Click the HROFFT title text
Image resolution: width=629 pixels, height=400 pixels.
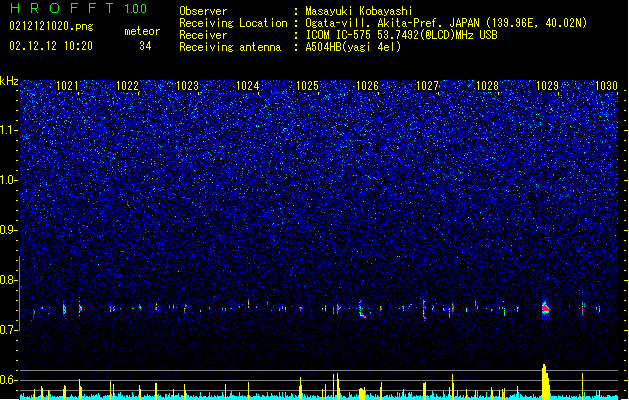pyautogui.click(x=62, y=8)
